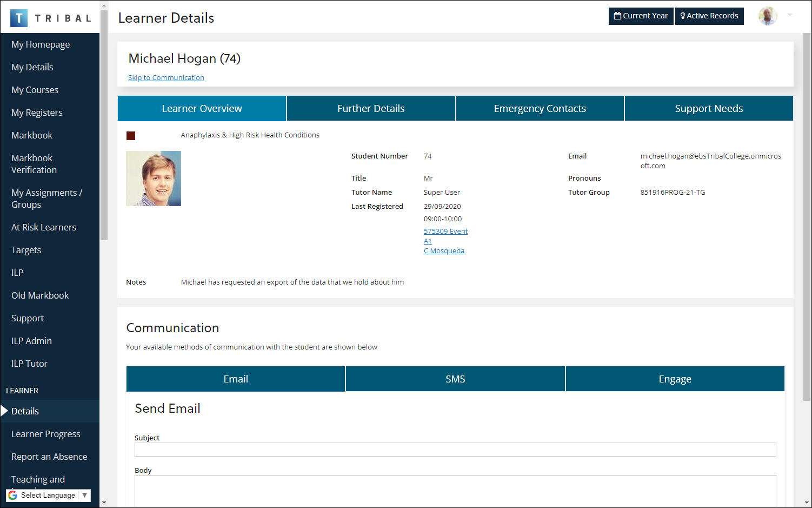Screen dimensions: 812x508
Task: Switch to the Further Details tab
Action: (371, 108)
